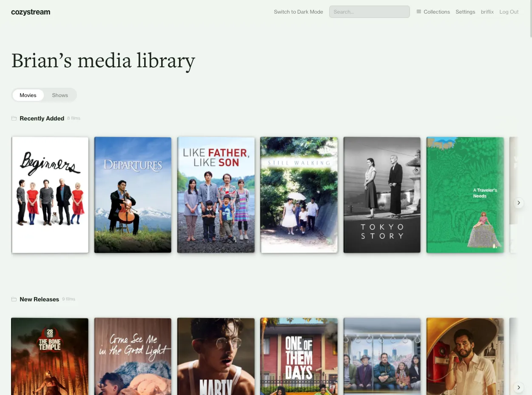Select the Movies tab
This screenshot has width=532, height=395.
tap(28, 95)
